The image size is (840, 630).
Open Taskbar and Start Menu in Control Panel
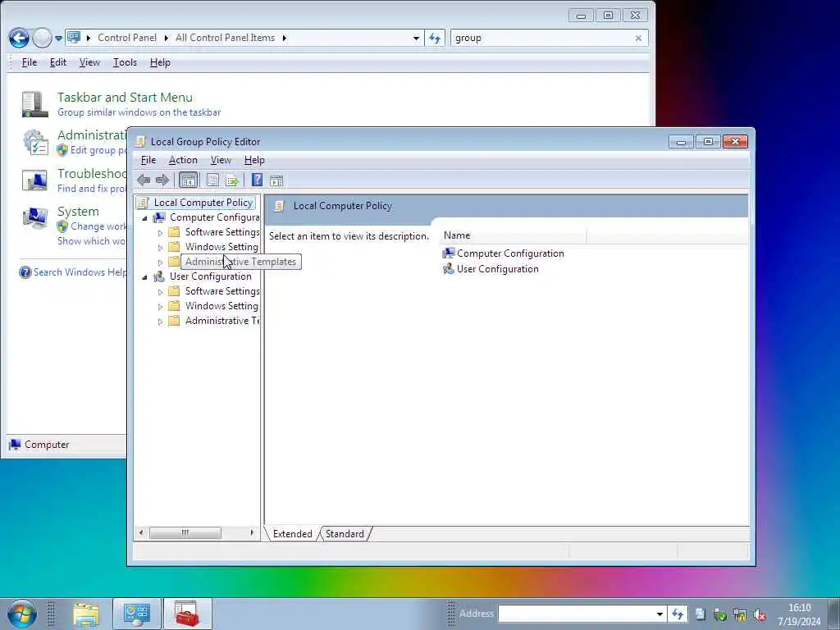125,98
